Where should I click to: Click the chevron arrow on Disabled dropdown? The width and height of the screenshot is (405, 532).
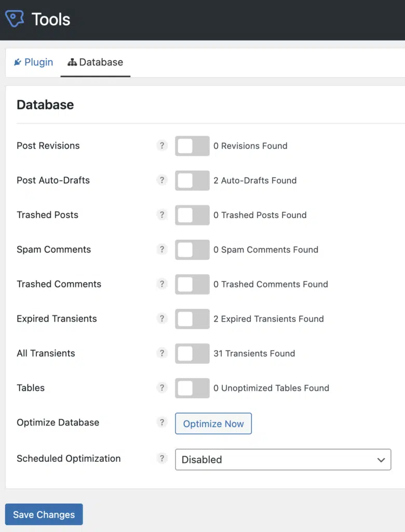click(381, 460)
